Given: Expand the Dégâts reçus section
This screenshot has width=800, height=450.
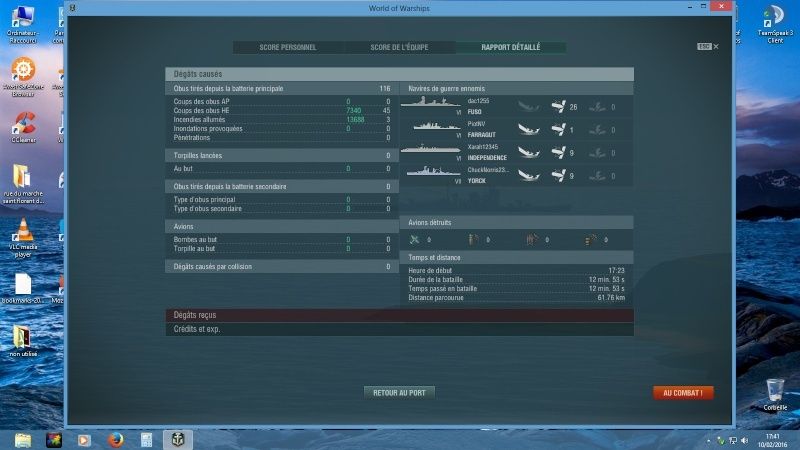Looking at the screenshot, I should tap(399, 315).
